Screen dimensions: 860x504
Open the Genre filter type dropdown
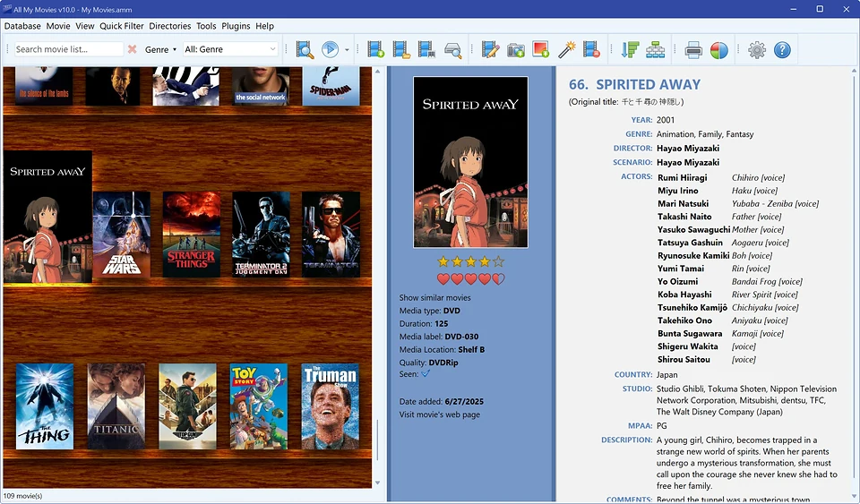(x=160, y=49)
